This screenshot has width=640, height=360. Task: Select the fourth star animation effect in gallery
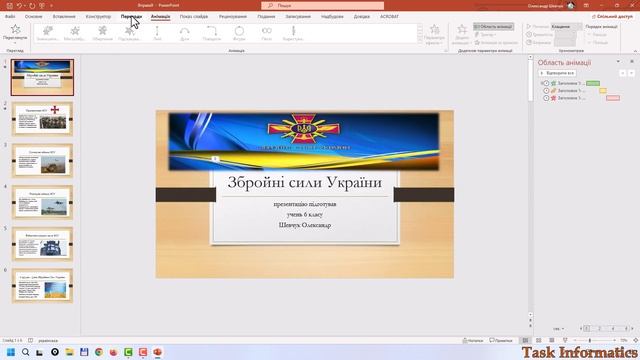(130, 33)
